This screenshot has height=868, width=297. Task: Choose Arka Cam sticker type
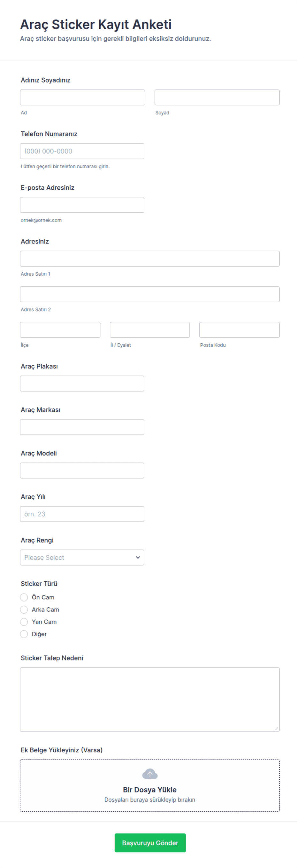tap(24, 609)
